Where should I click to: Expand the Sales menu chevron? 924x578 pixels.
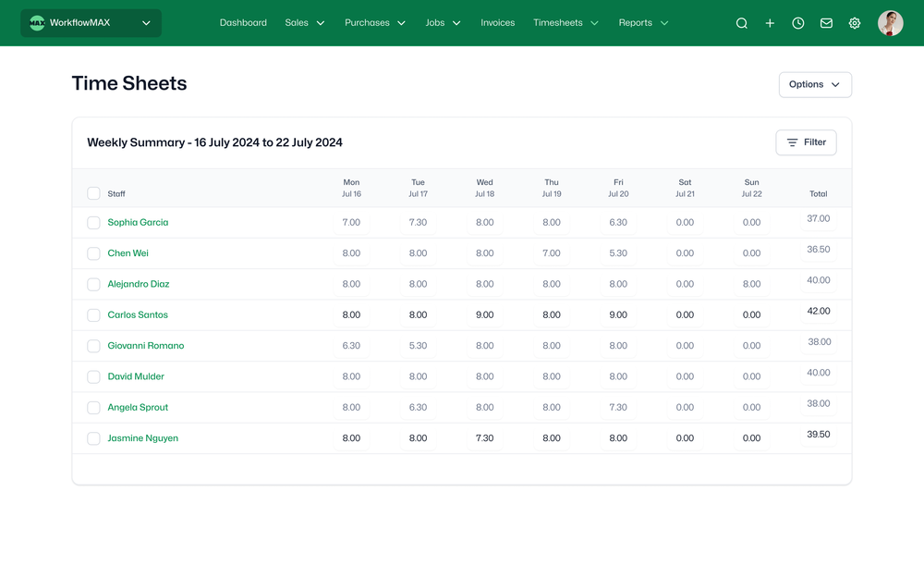pyautogui.click(x=321, y=23)
